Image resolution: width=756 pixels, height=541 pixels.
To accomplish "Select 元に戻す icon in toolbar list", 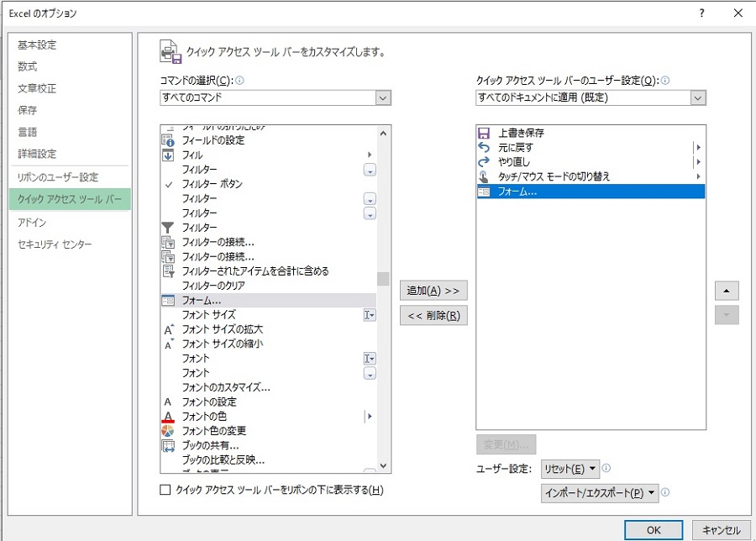I will [484, 148].
